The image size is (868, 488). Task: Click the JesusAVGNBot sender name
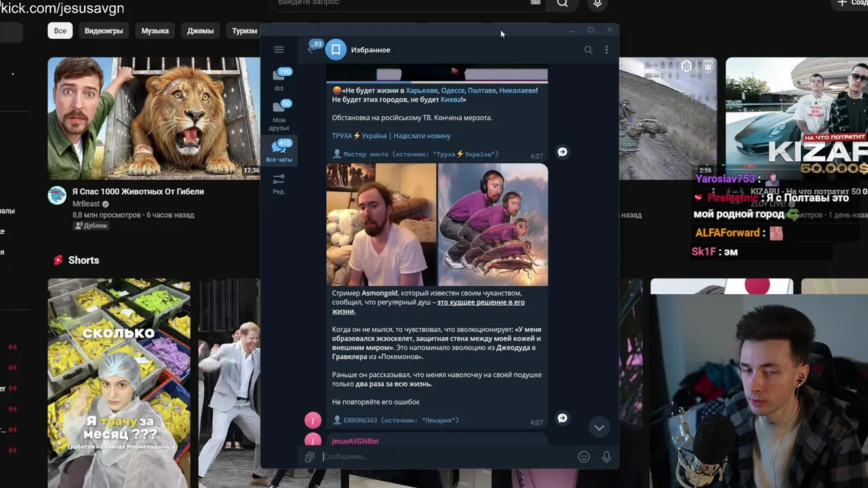(x=355, y=441)
